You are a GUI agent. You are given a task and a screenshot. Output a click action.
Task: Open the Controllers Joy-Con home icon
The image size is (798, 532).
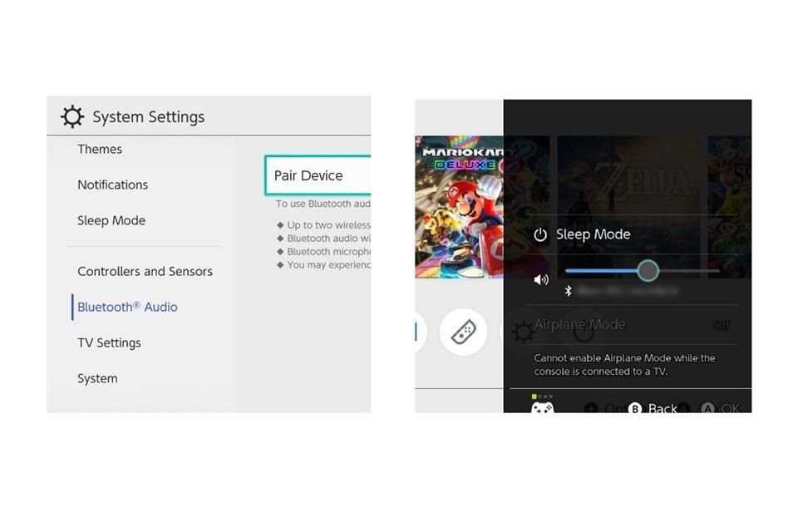(463, 332)
